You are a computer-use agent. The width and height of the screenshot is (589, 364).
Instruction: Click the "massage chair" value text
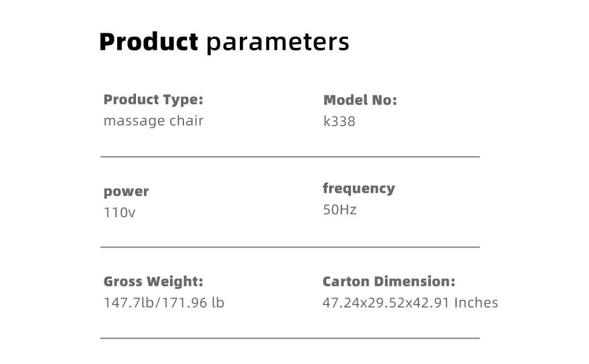(153, 121)
